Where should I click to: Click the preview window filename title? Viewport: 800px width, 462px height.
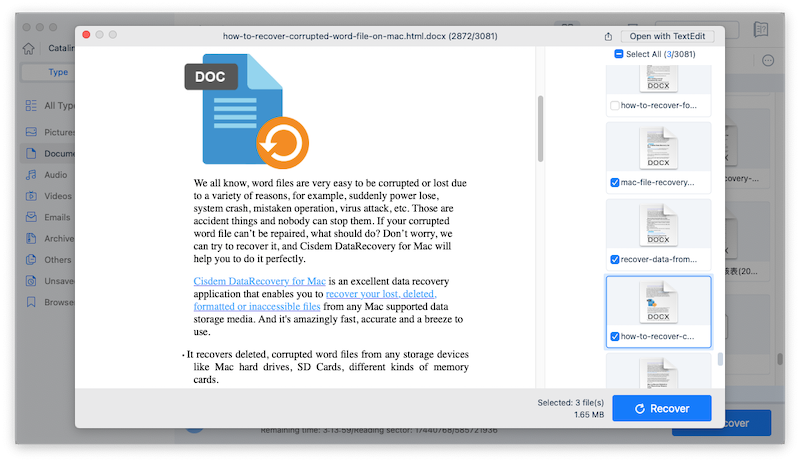[x=360, y=36]
